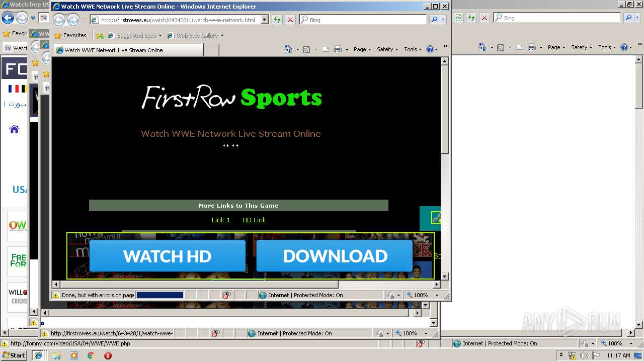Click Bing search box in rear right window
This screenshot has width=644, height=362.
[557, 18]
